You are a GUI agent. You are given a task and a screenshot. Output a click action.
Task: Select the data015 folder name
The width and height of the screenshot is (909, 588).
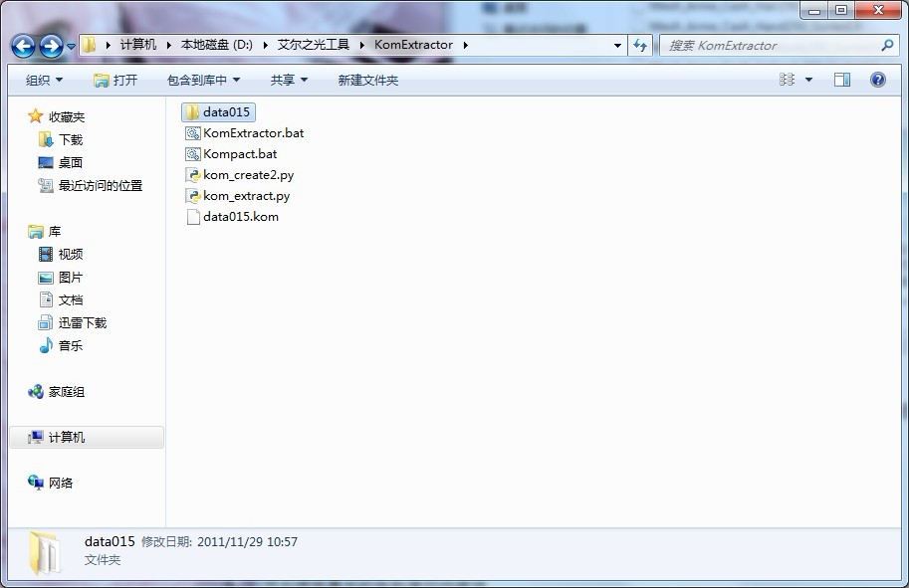pos(227,112)
